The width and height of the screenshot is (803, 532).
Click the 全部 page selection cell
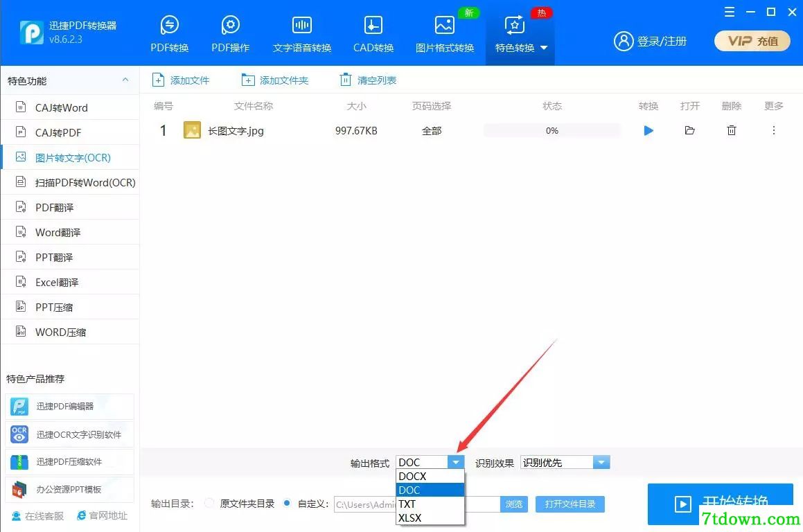[432, 130]
